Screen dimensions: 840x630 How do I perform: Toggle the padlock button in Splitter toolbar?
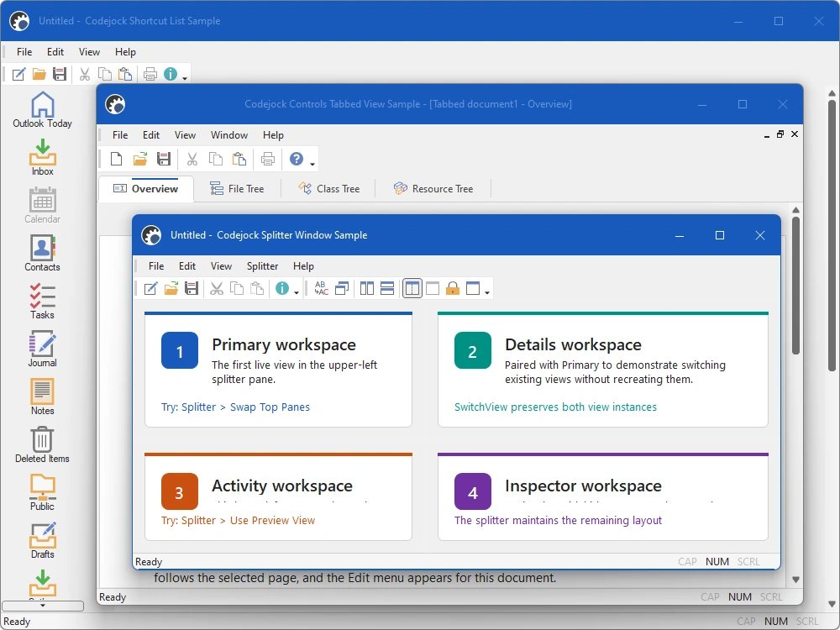click(453, 288)
